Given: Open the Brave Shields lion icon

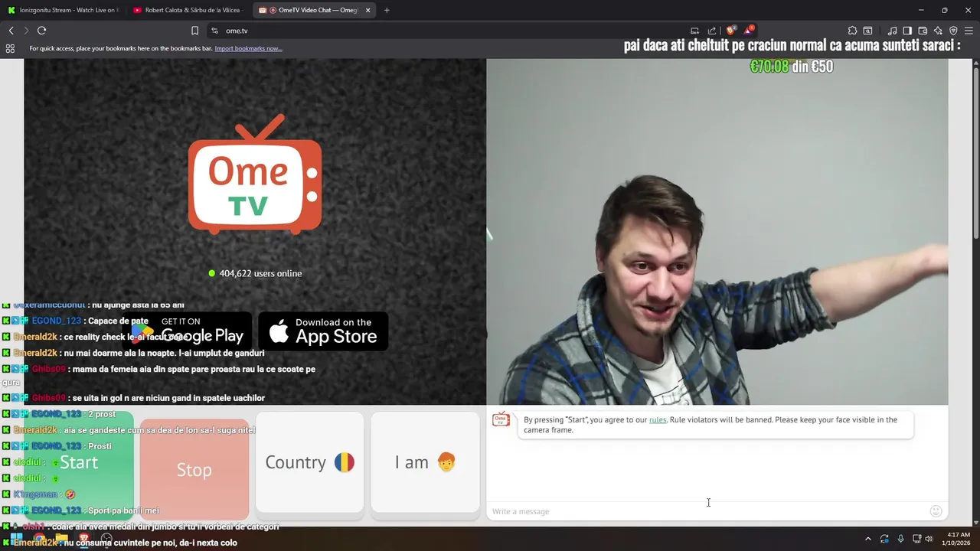Looking at the screenshot, I should coord(731,31).
